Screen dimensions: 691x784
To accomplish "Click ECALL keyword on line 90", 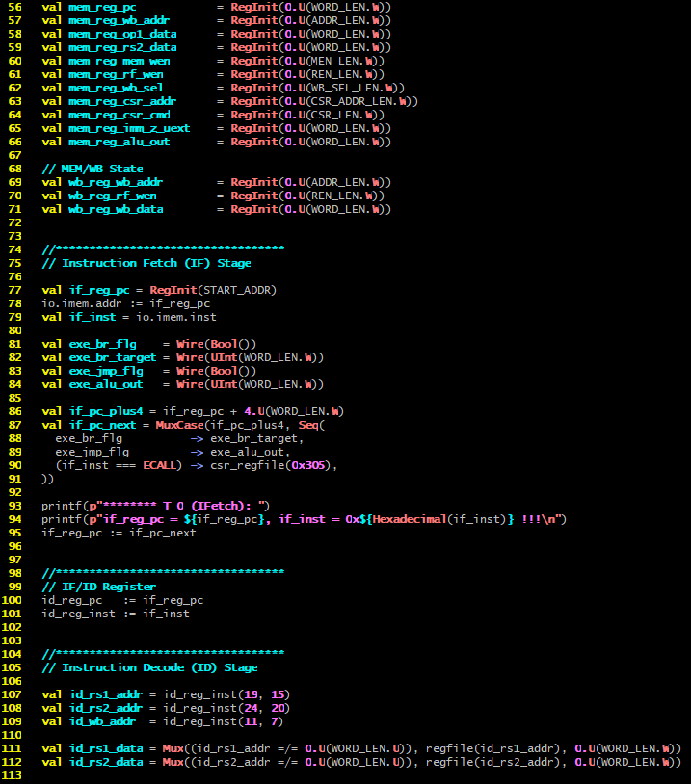I will point(159,466).
